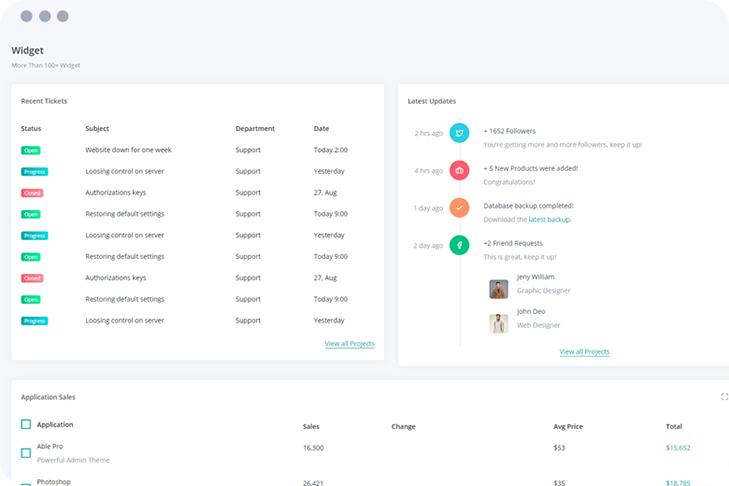Click the Date column header in tickets
The image size is (729, 486).
point(321,129)
